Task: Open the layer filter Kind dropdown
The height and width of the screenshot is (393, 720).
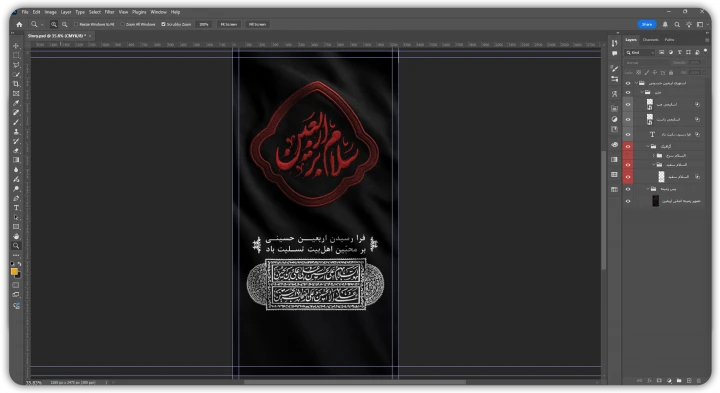Action: pyautogui.click(x=640, y=52)
